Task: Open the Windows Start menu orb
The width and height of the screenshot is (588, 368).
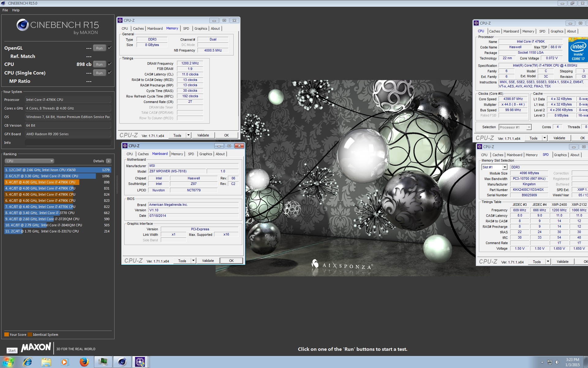Action: point(8,362)
